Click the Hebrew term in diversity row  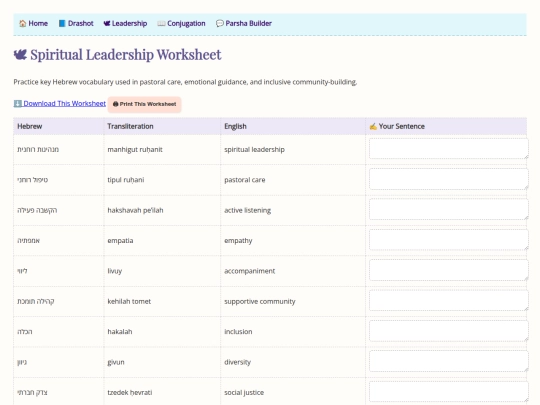pyautogui.click(x=22, y=362)
